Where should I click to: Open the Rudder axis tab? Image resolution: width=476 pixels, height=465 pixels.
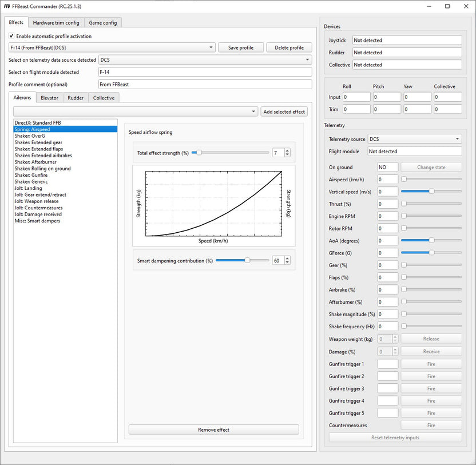76,98
